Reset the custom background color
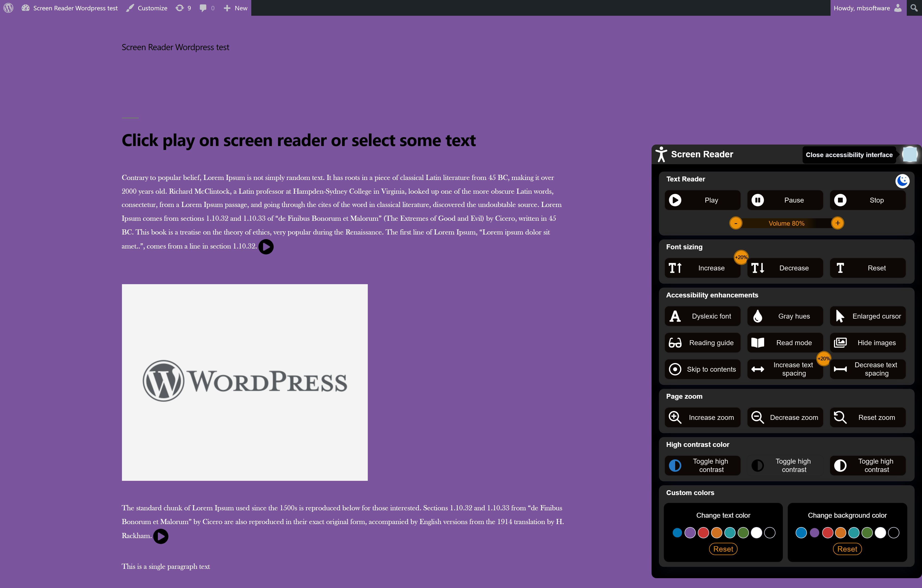The image size is (922, 588). [x=847, y=549]
